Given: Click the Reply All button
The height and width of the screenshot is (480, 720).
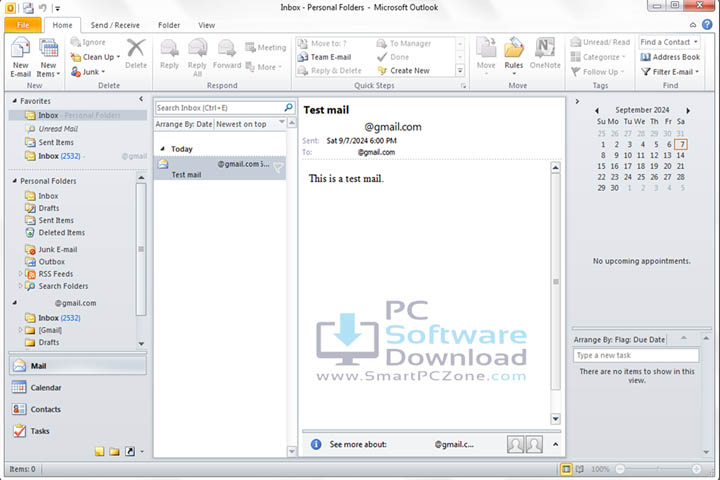Looking at the screenshot, I should coord(197,57).
